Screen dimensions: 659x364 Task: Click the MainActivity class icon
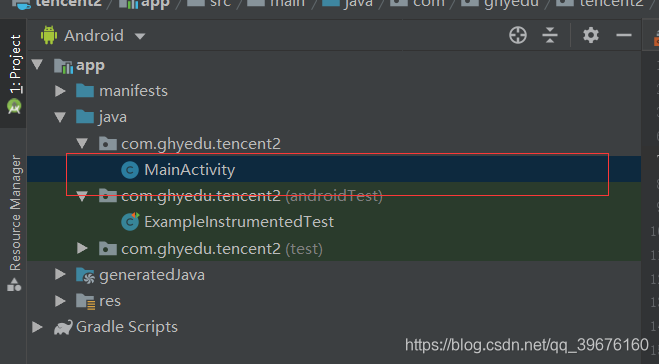[130, 170]
